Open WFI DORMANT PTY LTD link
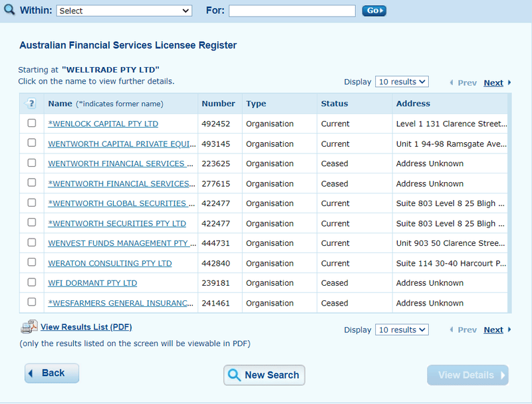Screen dimensions: 532x404 coord(92,283)
